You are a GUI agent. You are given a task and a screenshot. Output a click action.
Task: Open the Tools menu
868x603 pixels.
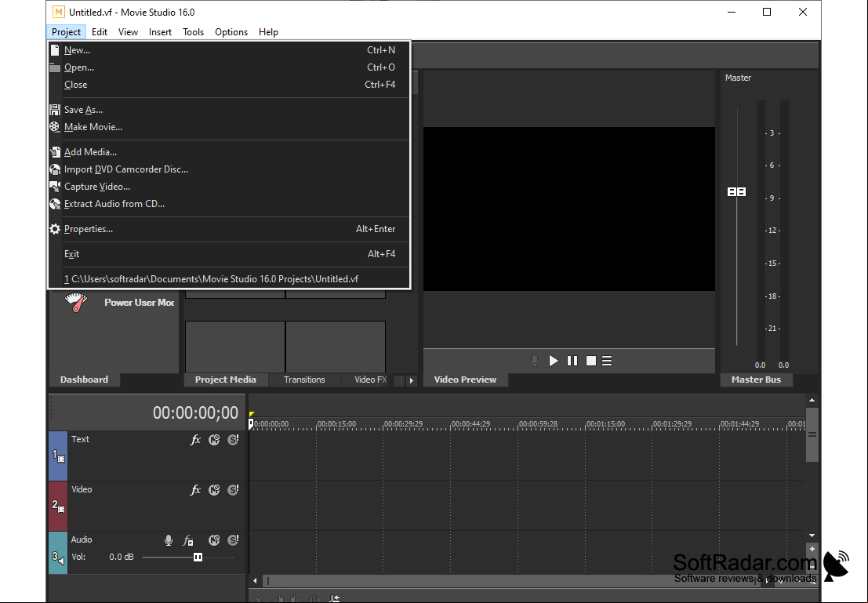pyautogui.click(x=193, y=32)
